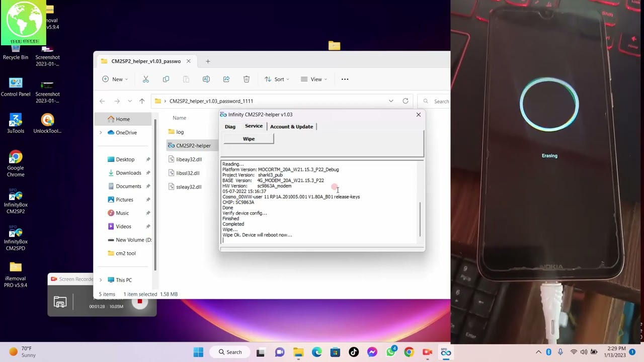Open the weather widget 70°F Sunny
This screenshot has height=362, width=644.
click(22, 352)
